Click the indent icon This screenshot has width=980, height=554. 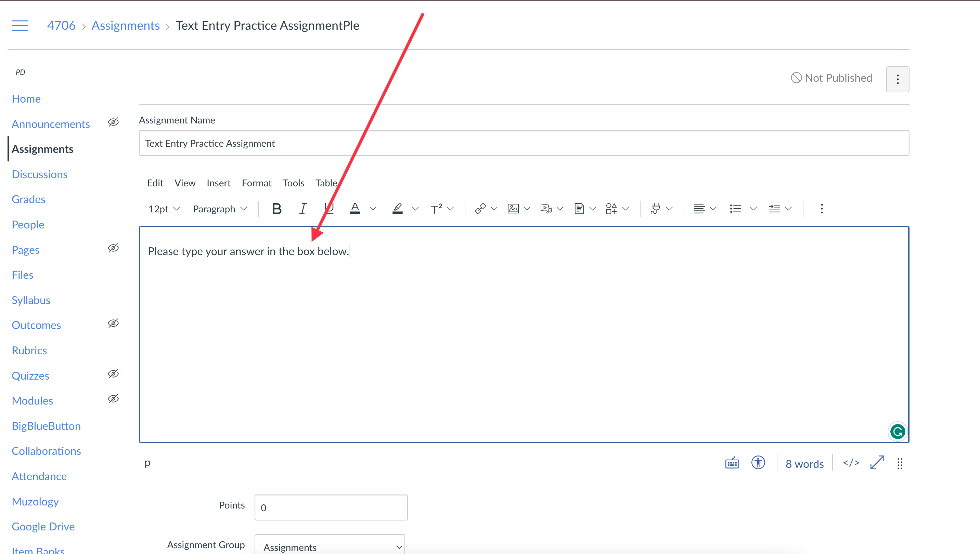[x=774, y=209]
